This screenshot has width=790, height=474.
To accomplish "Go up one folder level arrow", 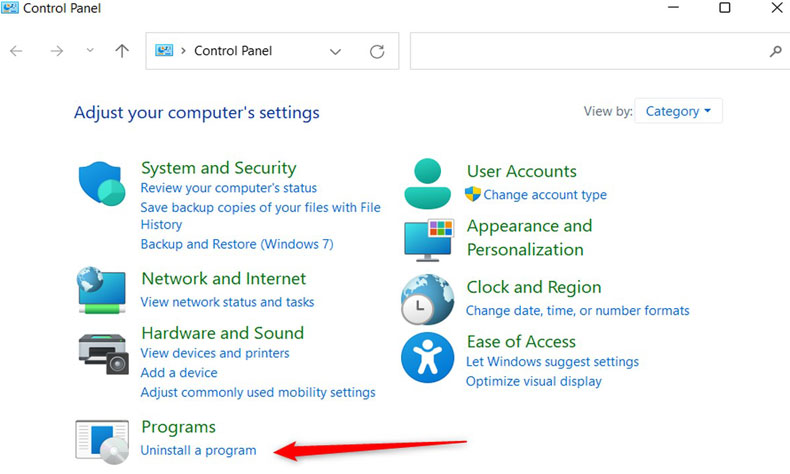I will click(x=122, y=51).
